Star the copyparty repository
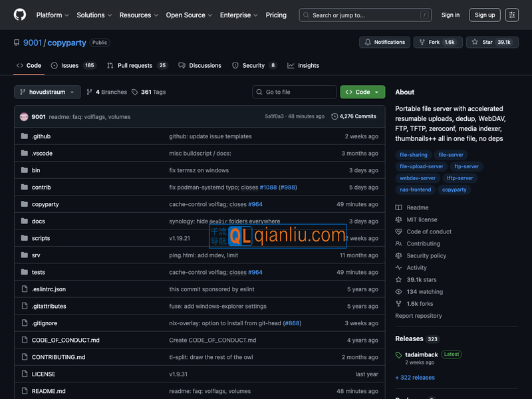The image size is (532, 399). coord(491,42)
